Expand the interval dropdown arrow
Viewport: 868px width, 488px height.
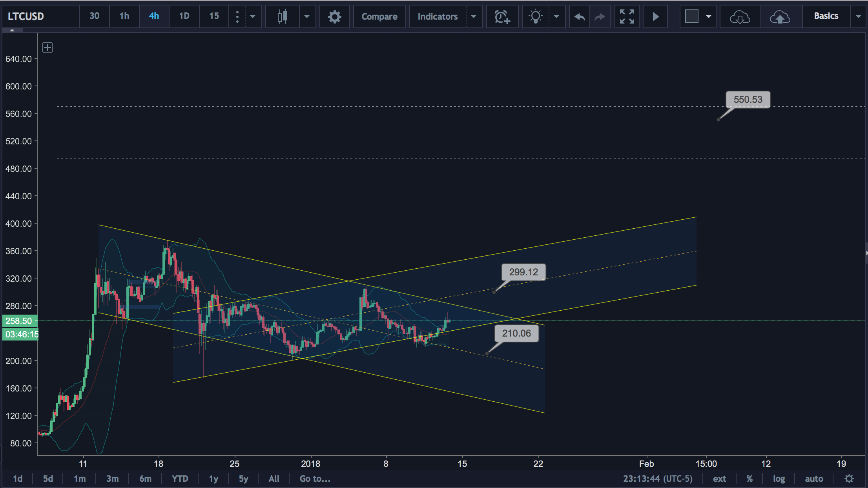point(253,16)
